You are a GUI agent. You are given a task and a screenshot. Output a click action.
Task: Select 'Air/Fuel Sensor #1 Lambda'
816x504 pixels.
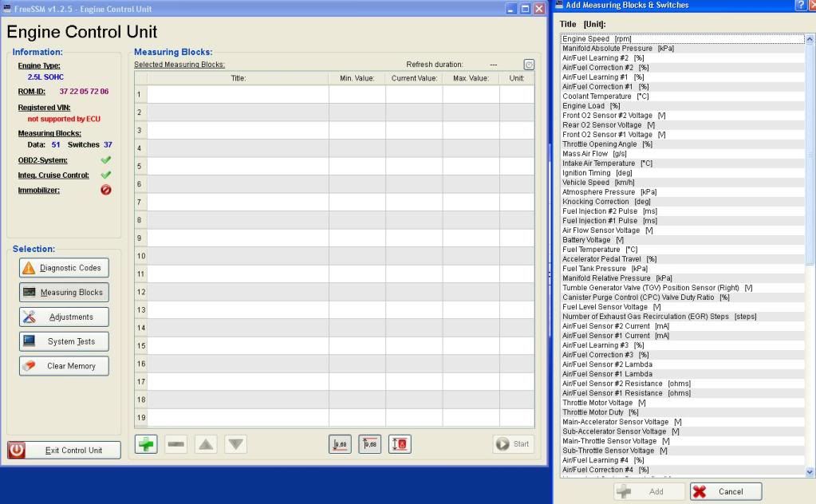pos(682,374)
